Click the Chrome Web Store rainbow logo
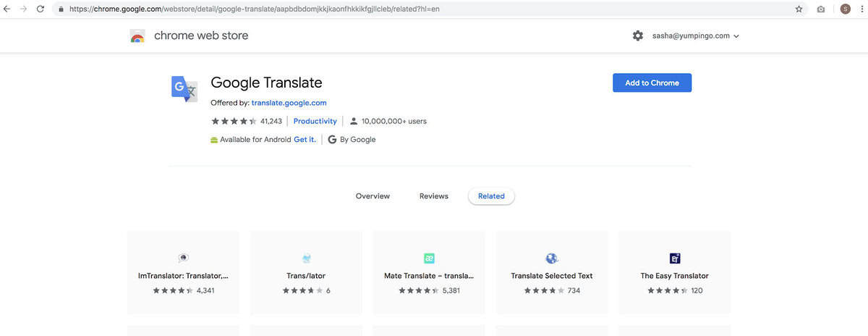Screen dimensions: 868x336 pyautogui.click(x=137, y=36)
